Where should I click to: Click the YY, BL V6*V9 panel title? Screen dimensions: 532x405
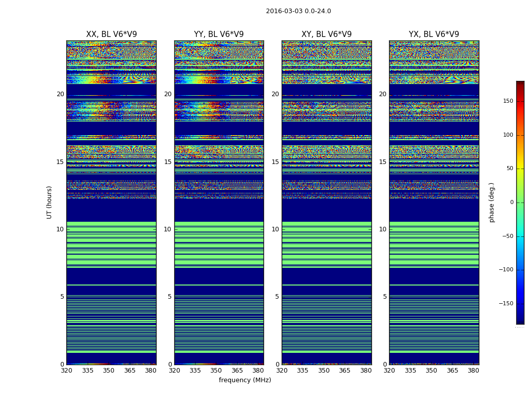click(219, 34)
